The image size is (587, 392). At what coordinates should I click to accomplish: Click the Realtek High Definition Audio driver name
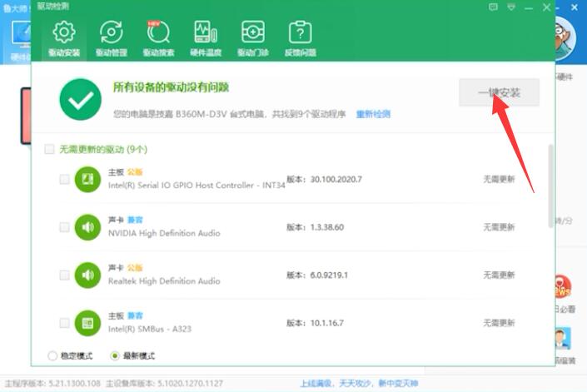coord(164,281)
